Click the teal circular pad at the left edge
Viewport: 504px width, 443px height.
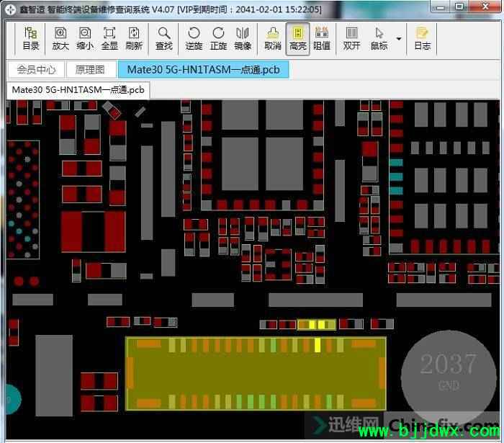(x=12, y=400)
